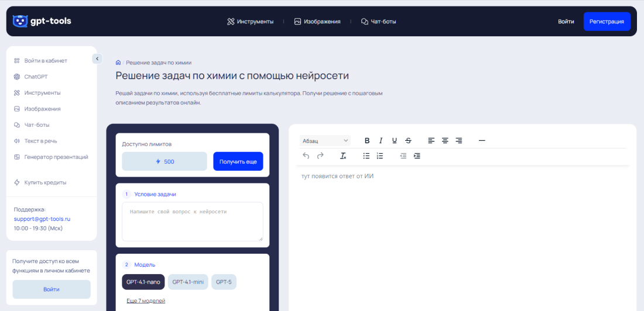Image resolution: width=644 pixels, height=311 pixels.
Task: Toggle underline formatting
Action: tap(394, 141)
